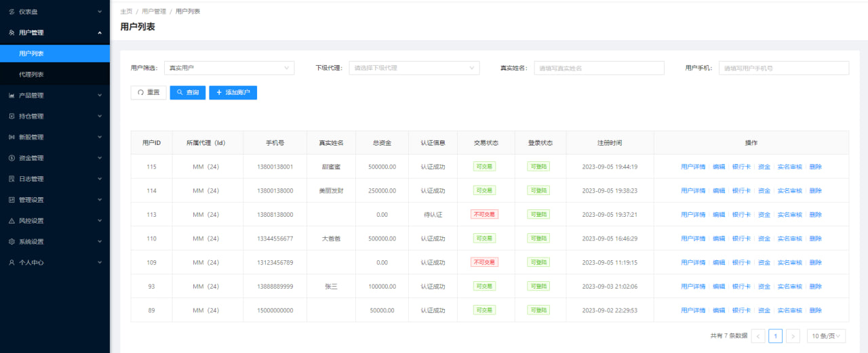Screen dimensions: 868x353
Task: Click the 真实姓名 input field
Action: coord(599,68)
